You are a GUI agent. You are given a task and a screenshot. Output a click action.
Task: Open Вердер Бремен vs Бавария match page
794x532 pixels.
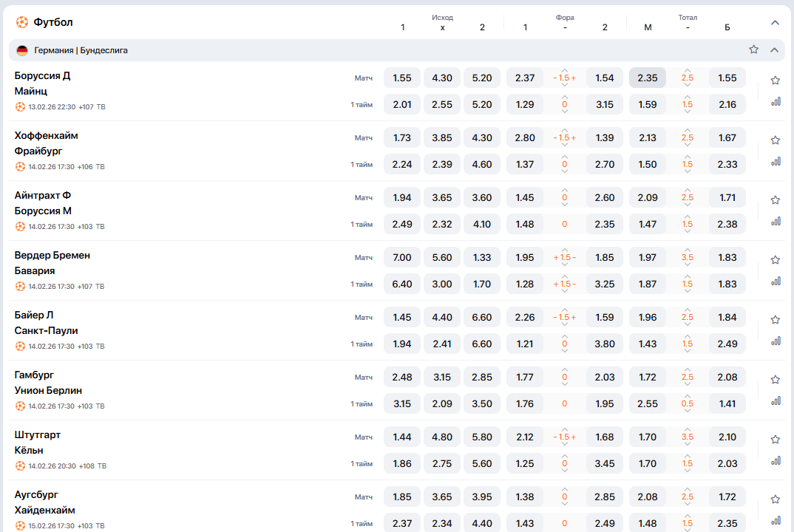pyautogui.click(x=52, y=262)
